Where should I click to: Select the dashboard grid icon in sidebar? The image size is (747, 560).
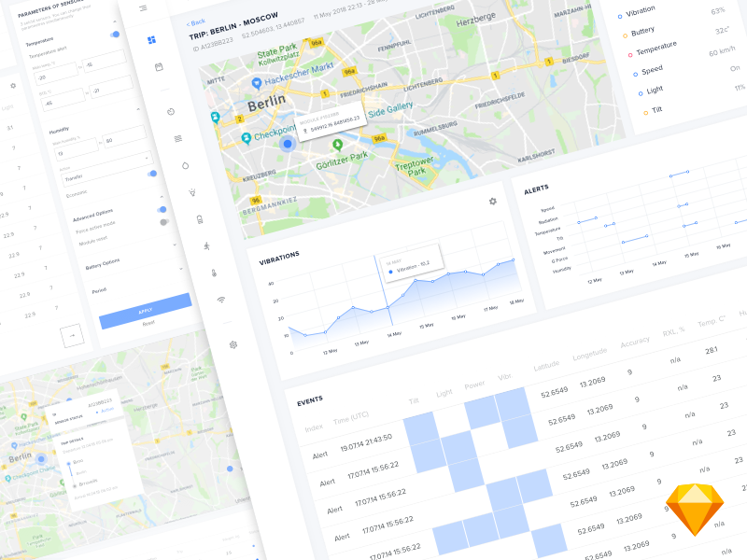click(x=151, y=40)
